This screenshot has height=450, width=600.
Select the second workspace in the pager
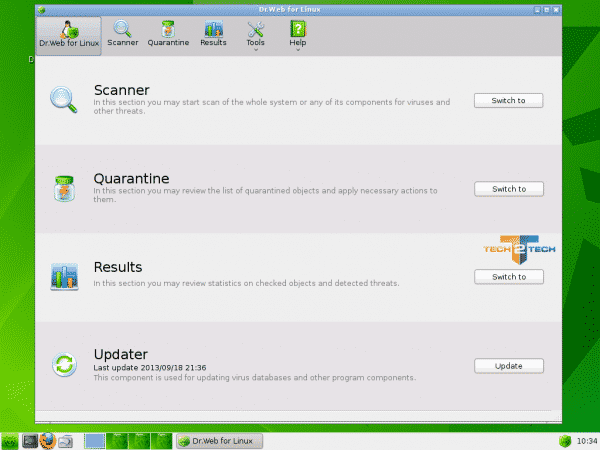[117, 441]
